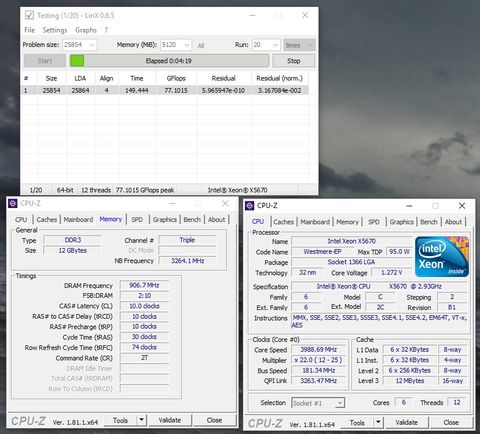Expand the Run count dropdown
480x434 pixels.
(x=275, y=45)
